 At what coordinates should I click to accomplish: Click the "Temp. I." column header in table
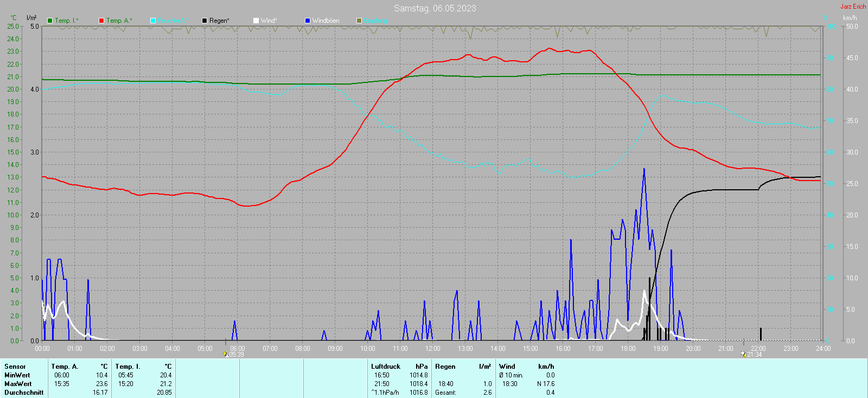[128, 367]
